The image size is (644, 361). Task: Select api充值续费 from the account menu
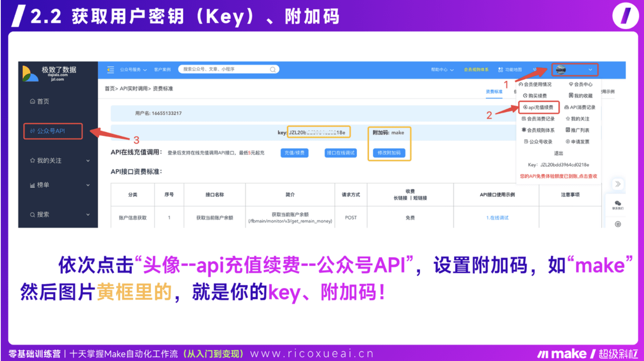[x=539, y=107]
